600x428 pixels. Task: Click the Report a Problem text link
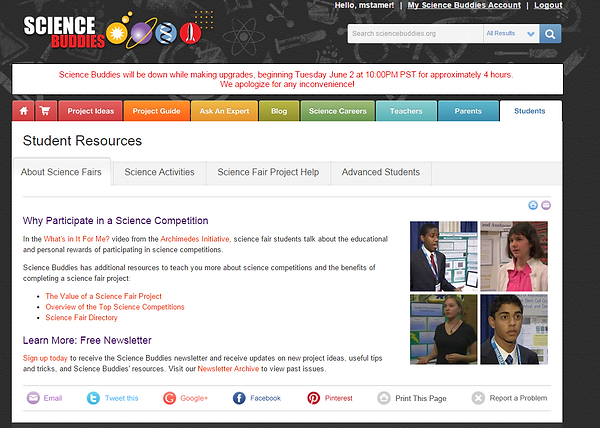tap(518, 398)
